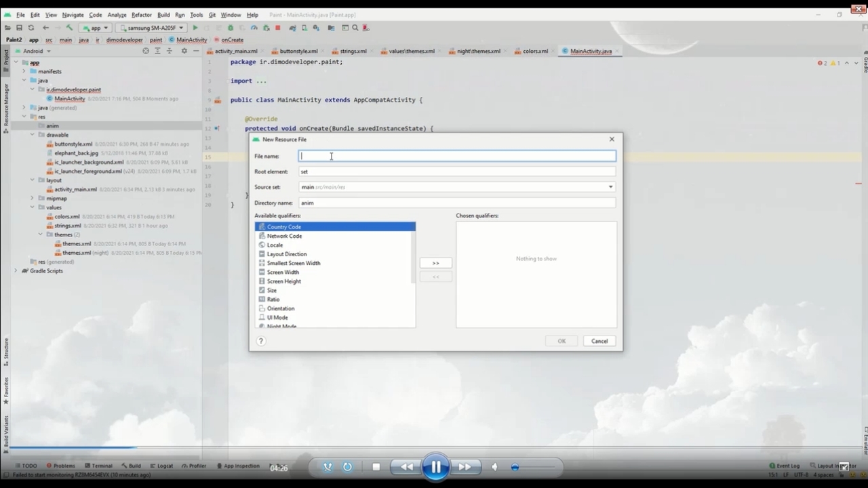Click the red Stop button in toolbar

(277, 28)
